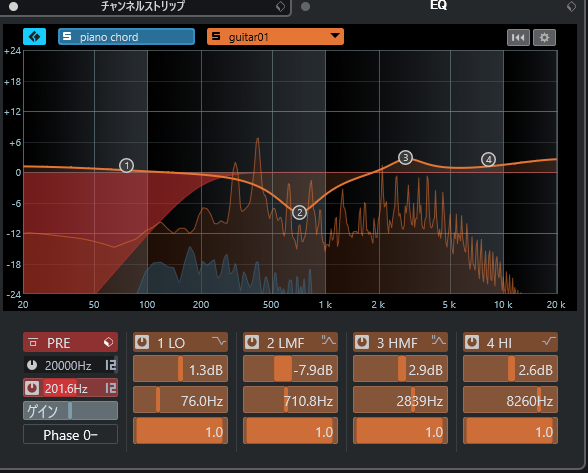This screenshot has width=588, height=473.
Task: Open the EQ settings gear
Action: (x=544, y=38)
